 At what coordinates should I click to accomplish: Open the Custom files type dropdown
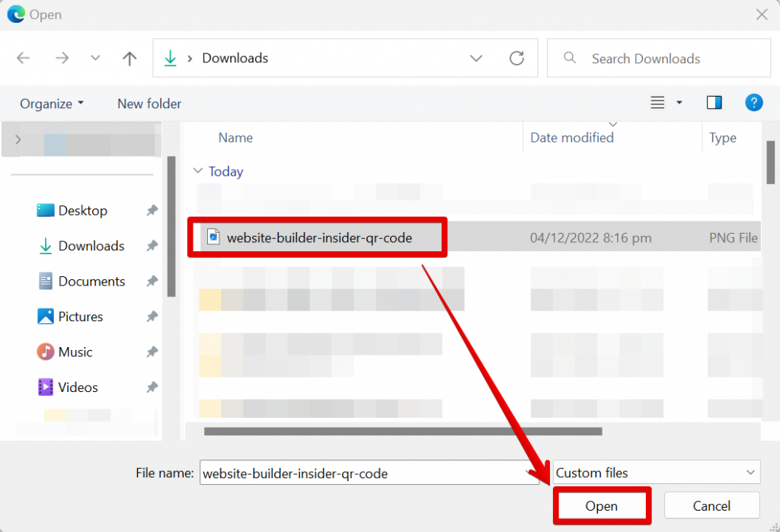pos(656,473)
